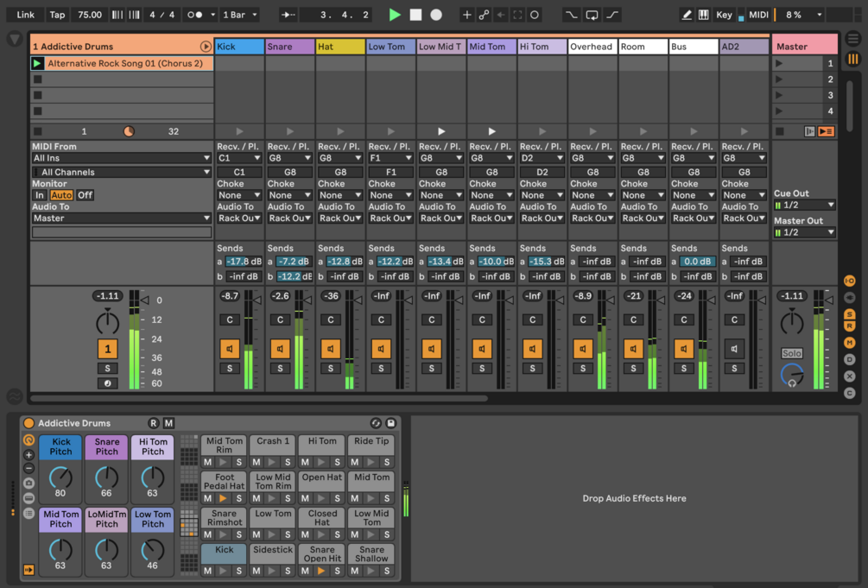
Task: Toggle the Automation Arm icon
Action: pos(484,15)
